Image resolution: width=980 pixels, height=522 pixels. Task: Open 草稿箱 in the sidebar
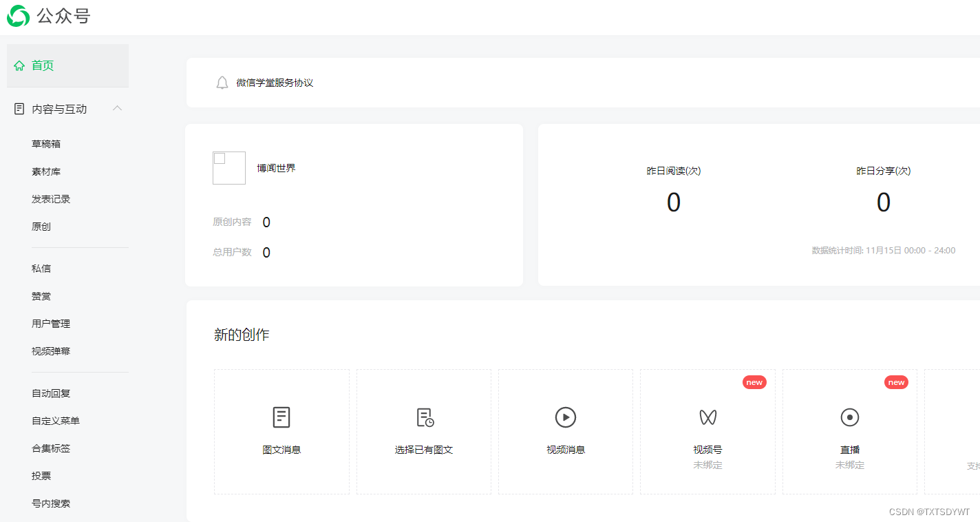[46, 144]
